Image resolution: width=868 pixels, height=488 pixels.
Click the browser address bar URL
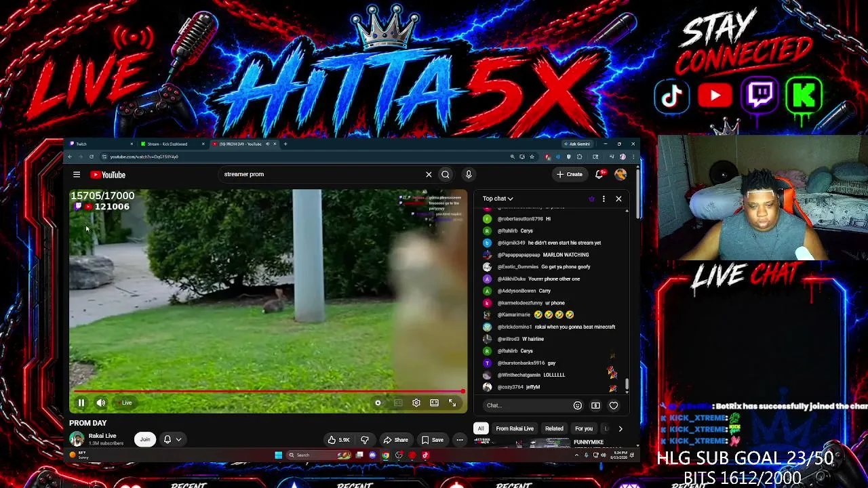[144, 157]
